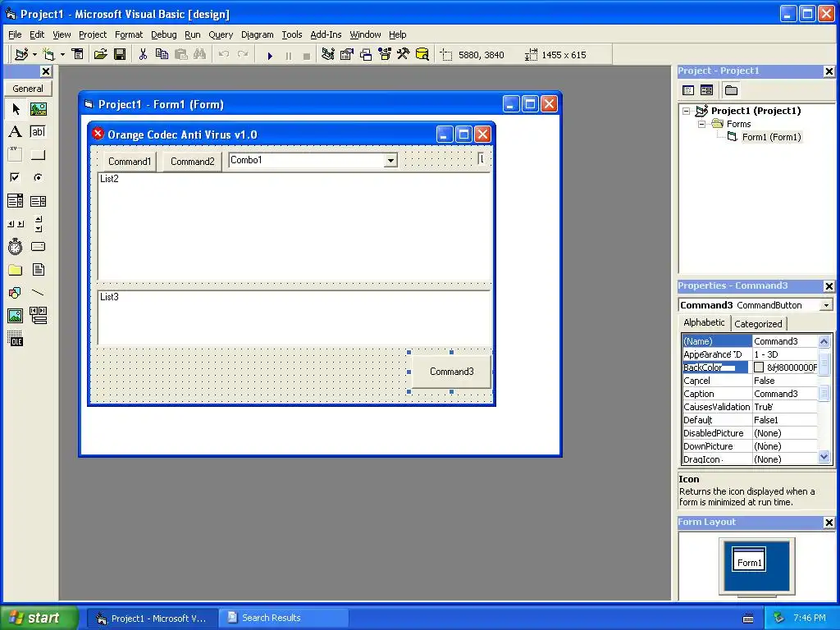
Task: Select the OLE tool in the toolbox
Action: click(x=16, y=339)
